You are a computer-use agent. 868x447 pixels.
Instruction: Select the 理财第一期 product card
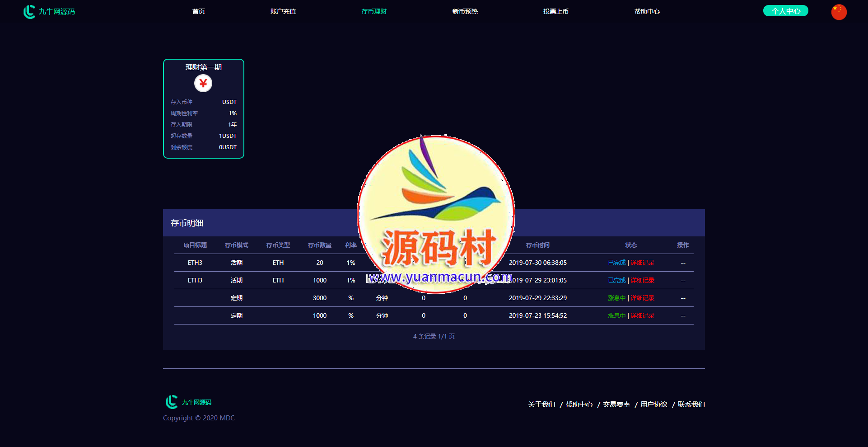click(203, 108)
